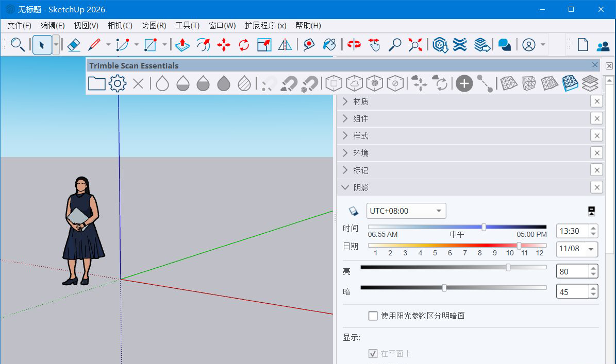This screenshot has height=364, width=616.
Task: Enable the 使用阳光参数区分明暗面 checkbox
Action: pyautogui.click(x=373, y=316)
